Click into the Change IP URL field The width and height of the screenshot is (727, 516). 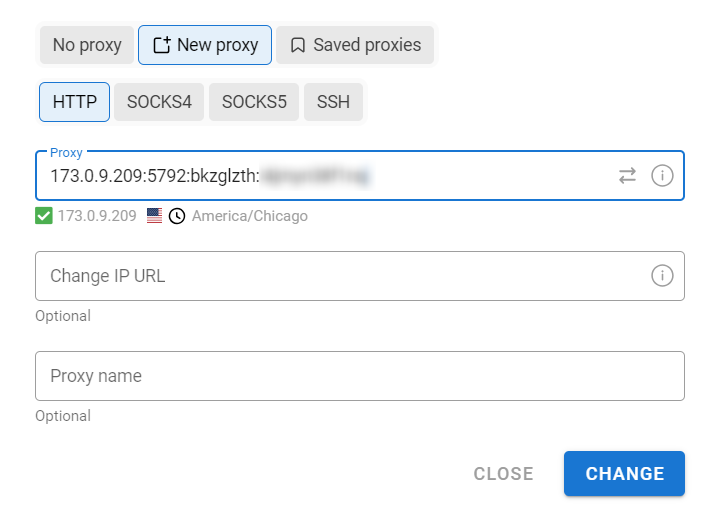(343, 276)
